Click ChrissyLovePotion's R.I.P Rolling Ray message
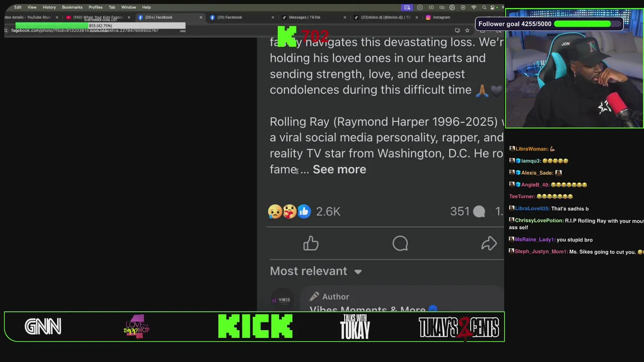Image resolution: width=644 pixels, height=362 pixels. pos(576,224)
